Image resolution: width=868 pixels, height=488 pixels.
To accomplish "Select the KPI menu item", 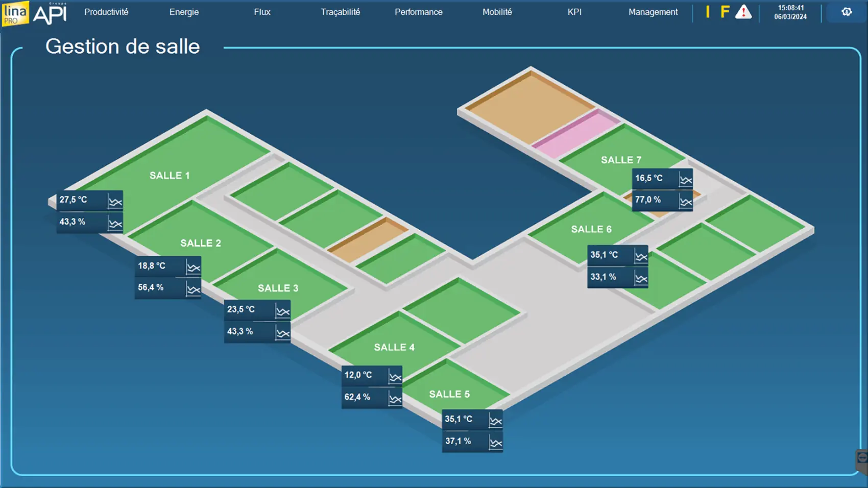I will (574, 12).
